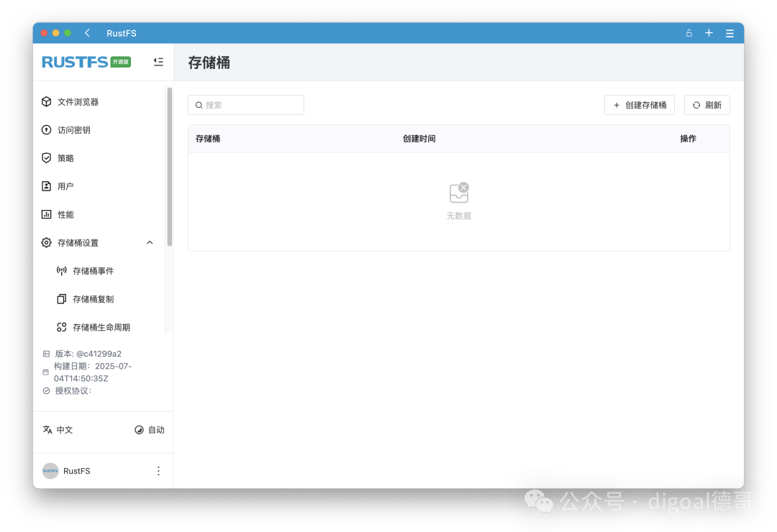Click the RustFS user avatar
This screenshot has height=532, width=777.
click(x=50, y=471)
